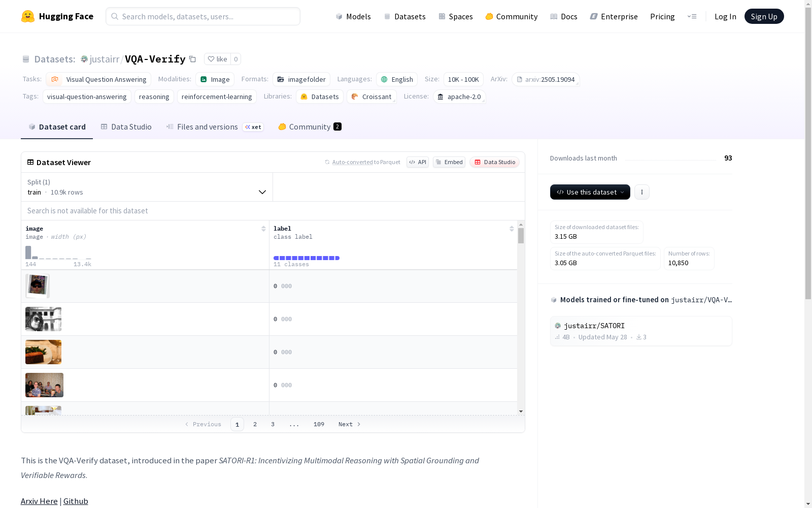Open the top-nav Community menu

click(512, 16)
